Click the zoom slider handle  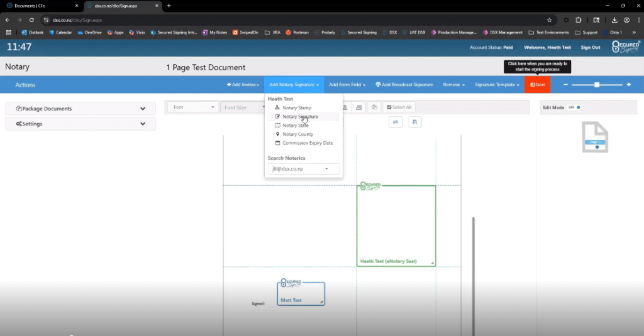[597, 85]
